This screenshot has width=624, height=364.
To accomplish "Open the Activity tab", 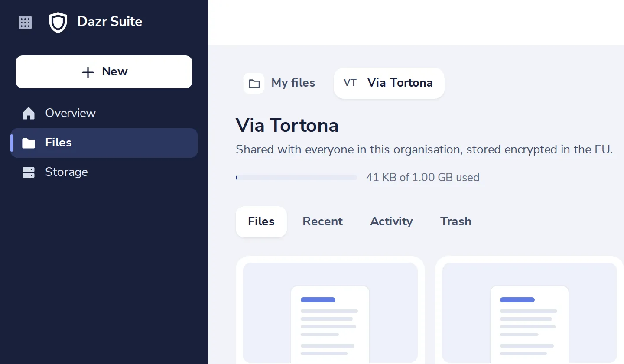I will pyautogui.click(x=391, y=221).
